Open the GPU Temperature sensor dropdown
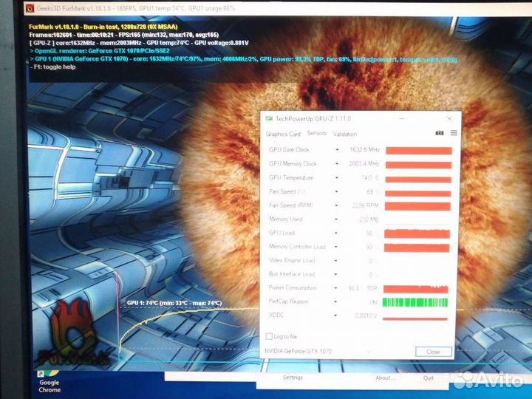The image size is (532, 399). point(337,178)
